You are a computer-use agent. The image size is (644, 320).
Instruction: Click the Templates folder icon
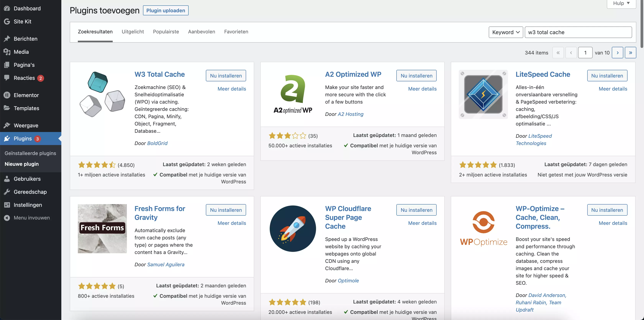coord(7,108)
